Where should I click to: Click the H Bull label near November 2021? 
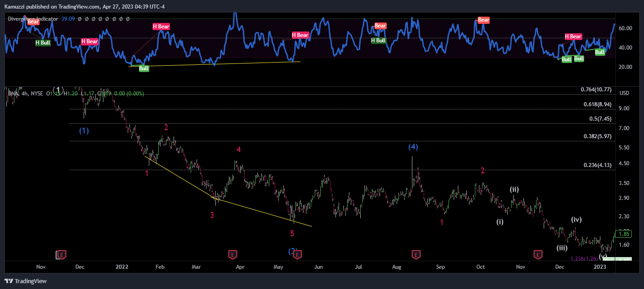point(43,43)
